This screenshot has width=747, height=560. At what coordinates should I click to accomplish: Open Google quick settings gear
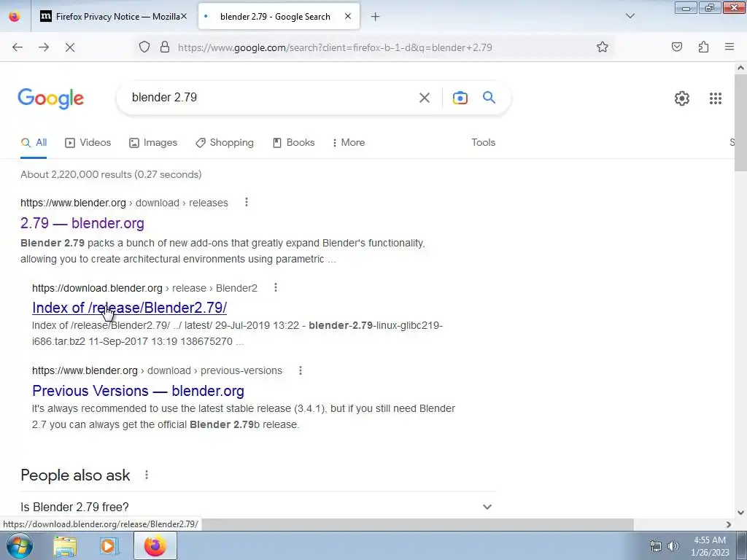click(682, 98)
